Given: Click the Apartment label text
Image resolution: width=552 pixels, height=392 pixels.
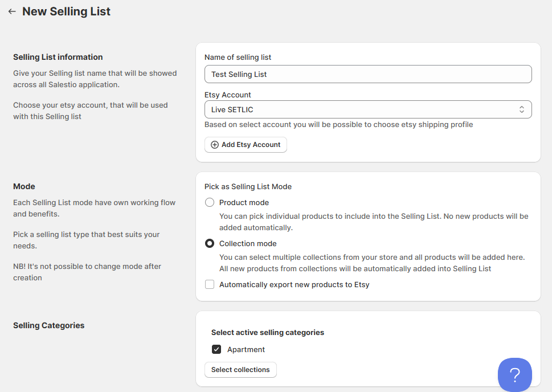Looking at the screenshot, I should click(246, 350).
